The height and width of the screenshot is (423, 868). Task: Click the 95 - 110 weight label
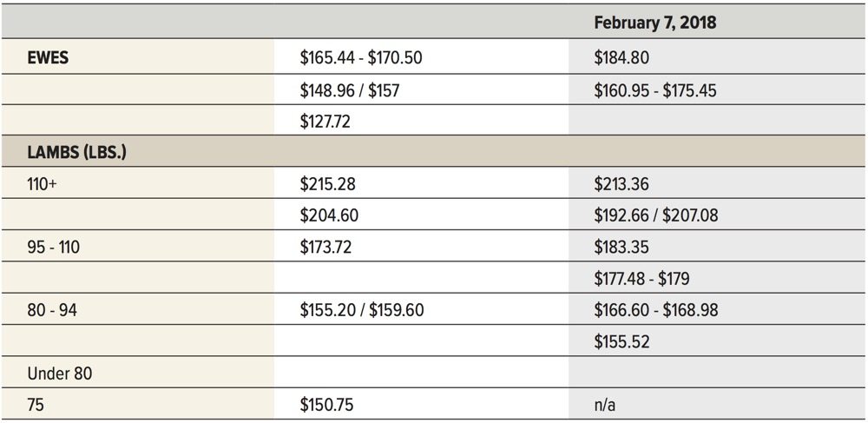tap(54, 247)
